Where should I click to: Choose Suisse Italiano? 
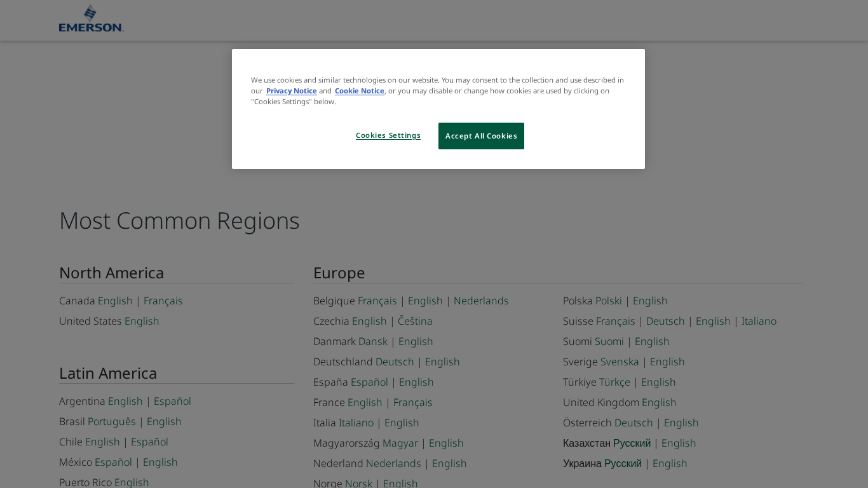pyautogui.click(x=759, y=321)
